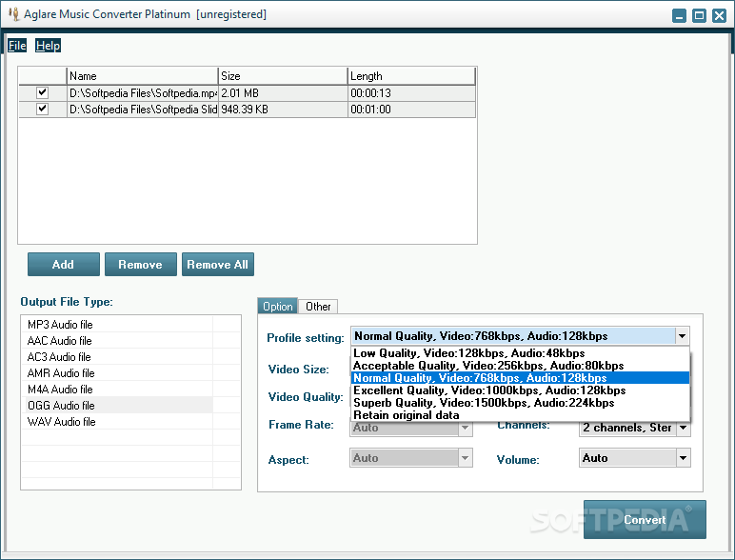Open the Help menu
Image resolution: width=735 pixels, height=560 pixels.
48,46
